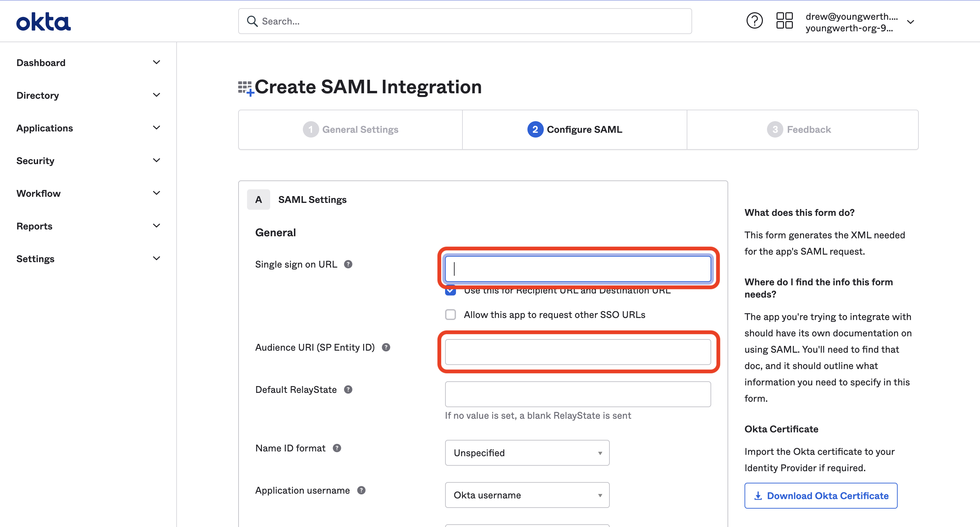Open the Application username dropdown
Screen dimensions: 980x527
pos(527,495)
